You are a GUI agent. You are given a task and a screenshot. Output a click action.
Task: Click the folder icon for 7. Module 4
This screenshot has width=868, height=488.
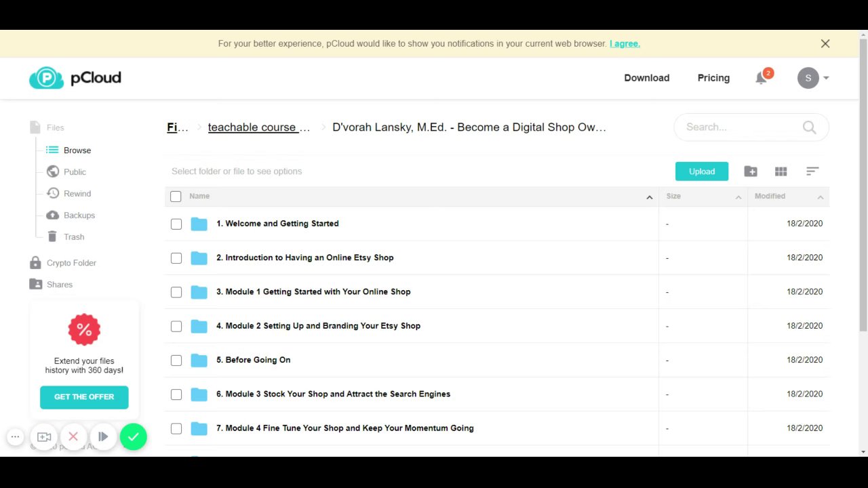(x=199, y=428)
